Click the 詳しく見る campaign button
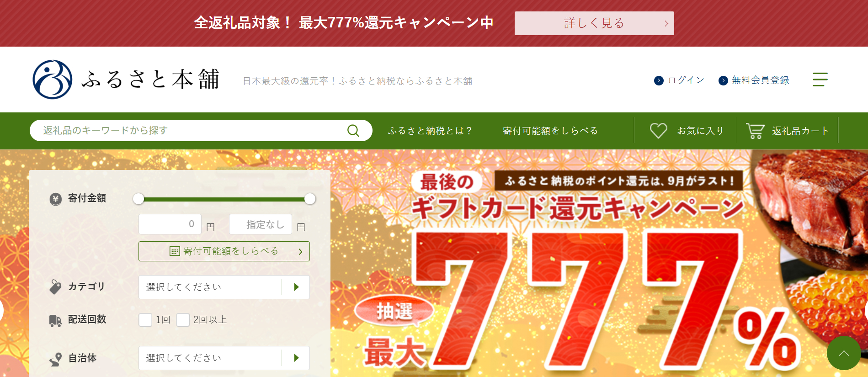 point(594,23)
